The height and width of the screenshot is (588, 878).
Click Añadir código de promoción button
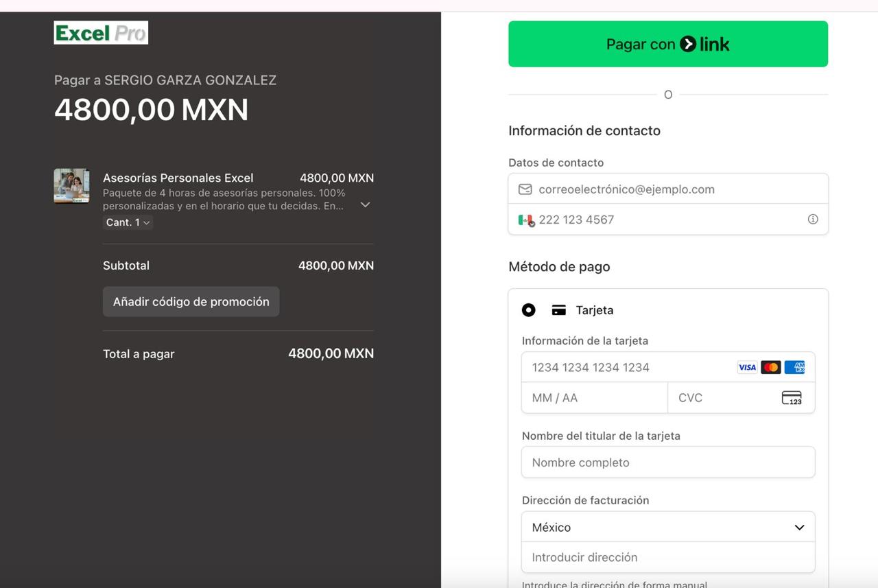191,302
